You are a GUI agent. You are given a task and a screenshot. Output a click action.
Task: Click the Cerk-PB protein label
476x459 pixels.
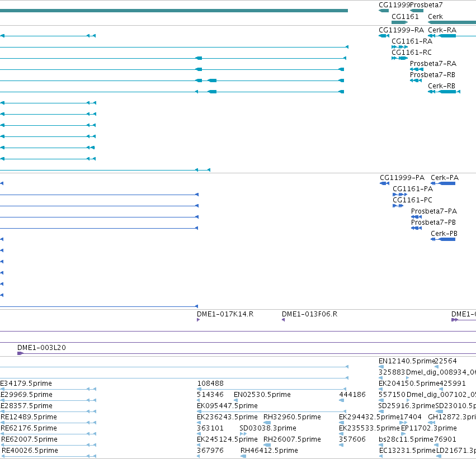click(x=444, y=234)
